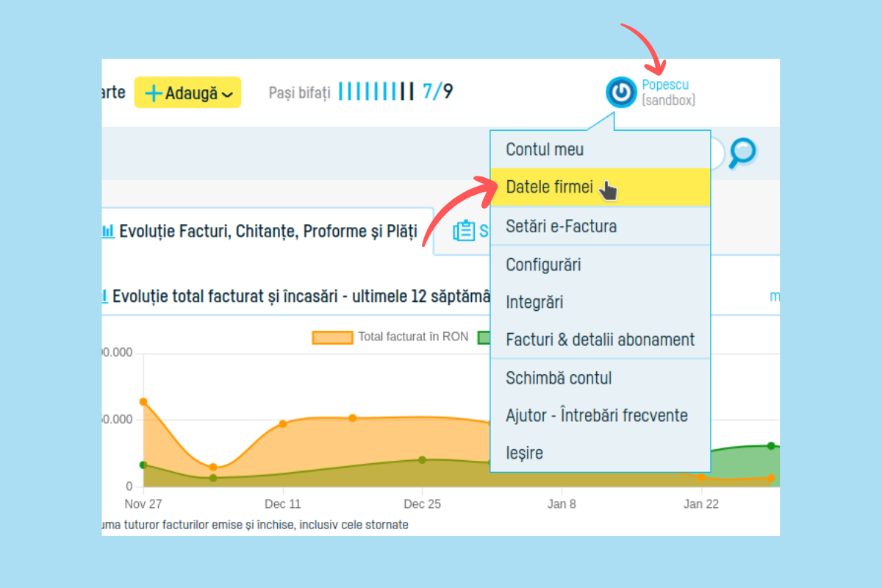882x588 pixels.
Task: Open the Popescu sandbox account menu
Action: (x=667, y=92)
